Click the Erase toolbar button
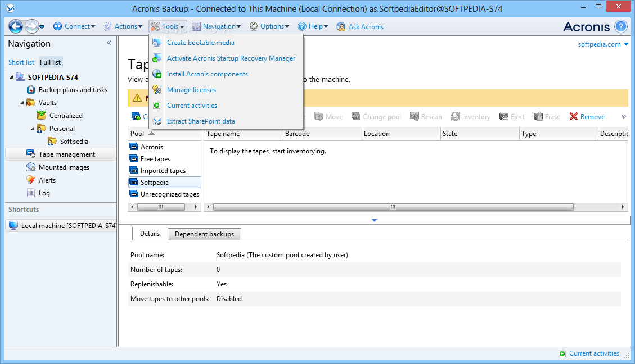Image resolution: width=635 pixels, height=364 pixels. click(x=547, y=116)
